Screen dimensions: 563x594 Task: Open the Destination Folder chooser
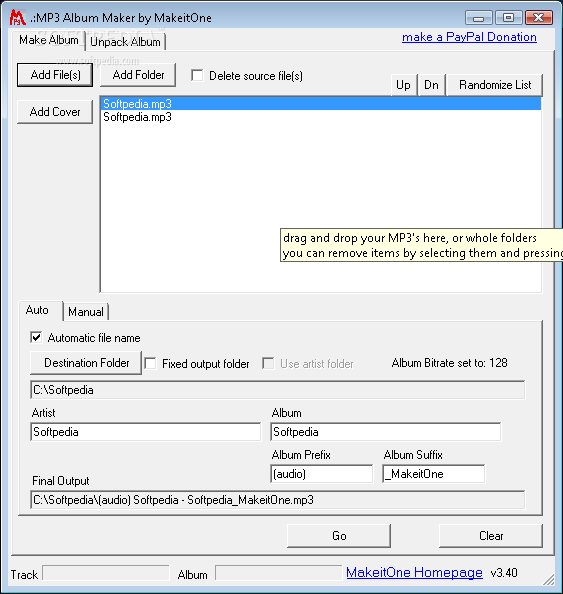(86, 363)
